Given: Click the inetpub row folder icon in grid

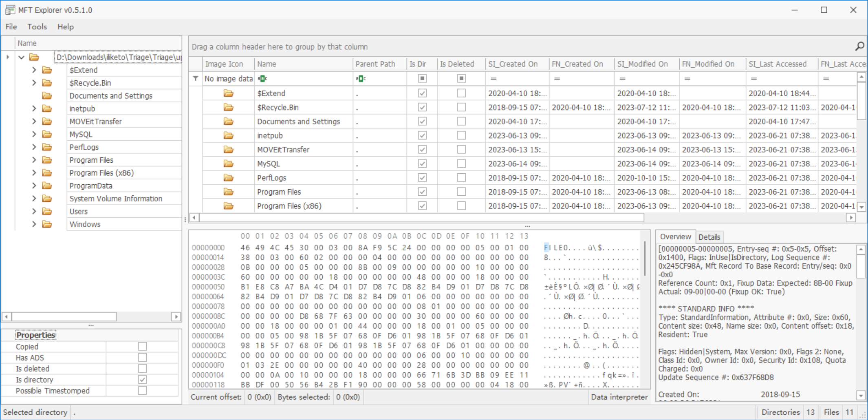Looking at the screenshot, I should 229,135.
